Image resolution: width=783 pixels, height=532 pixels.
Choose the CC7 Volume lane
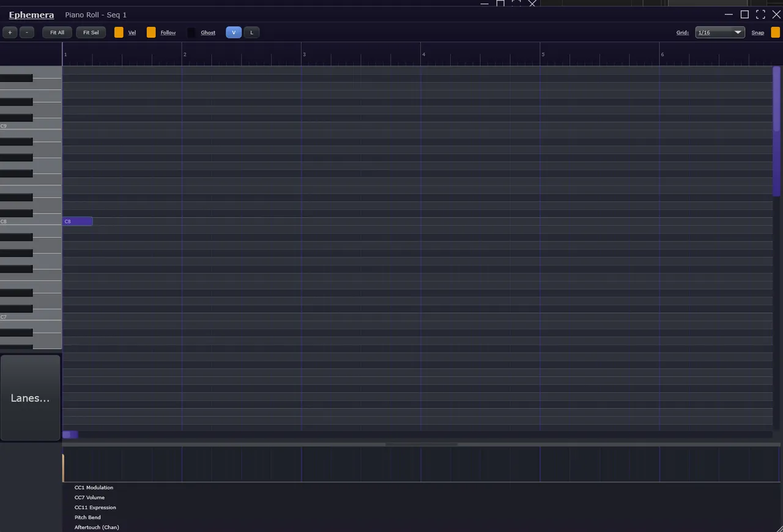click(x=90, y=497)
